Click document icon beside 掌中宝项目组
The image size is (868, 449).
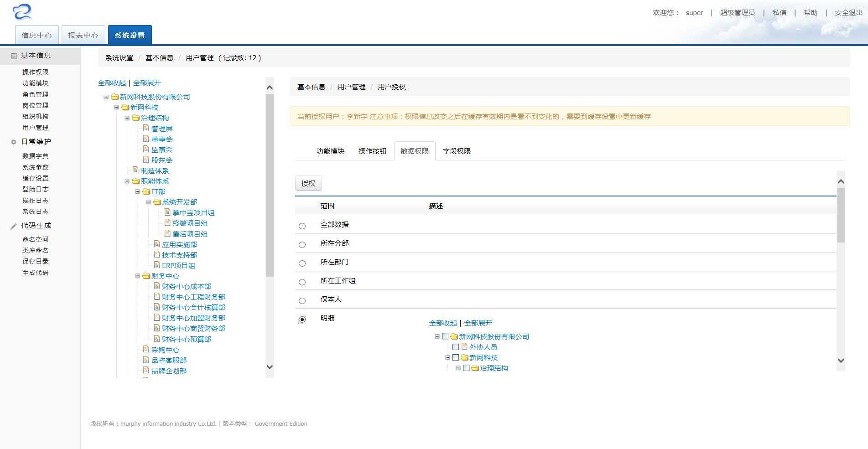point(167,212)
